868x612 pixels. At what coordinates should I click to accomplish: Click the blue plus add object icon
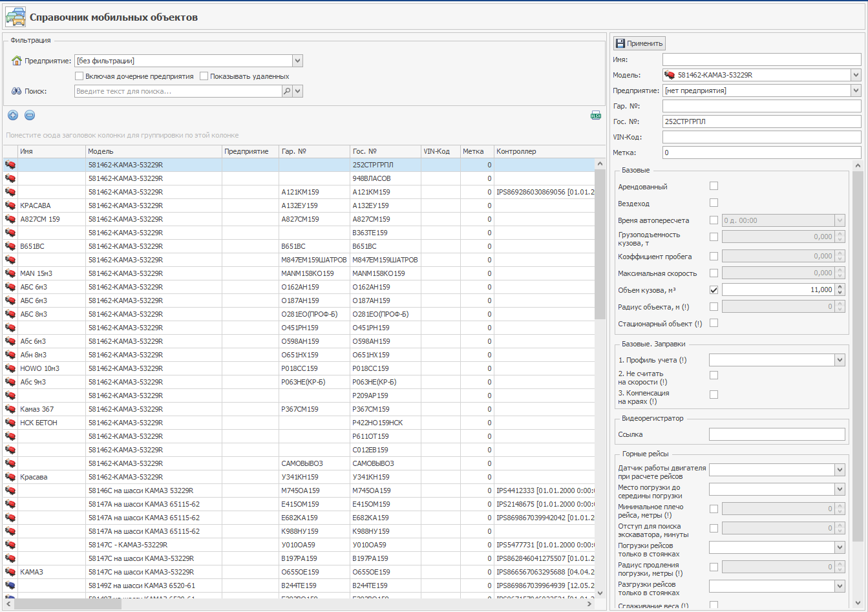13,116
